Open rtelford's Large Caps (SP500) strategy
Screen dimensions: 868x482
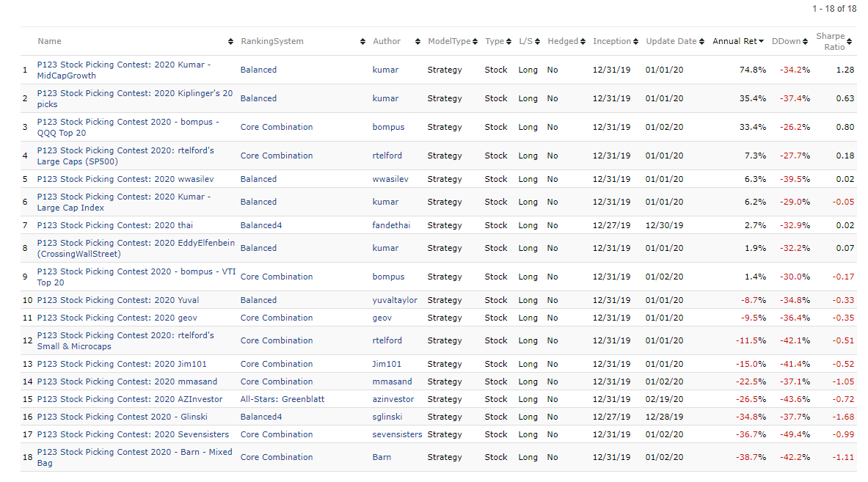click(125, 156)
